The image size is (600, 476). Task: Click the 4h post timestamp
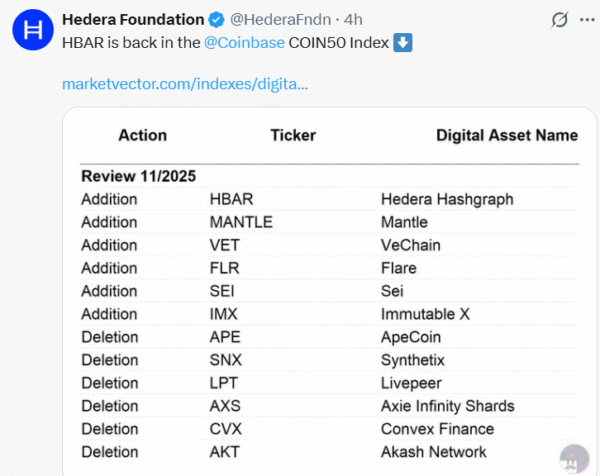point(356,19)
